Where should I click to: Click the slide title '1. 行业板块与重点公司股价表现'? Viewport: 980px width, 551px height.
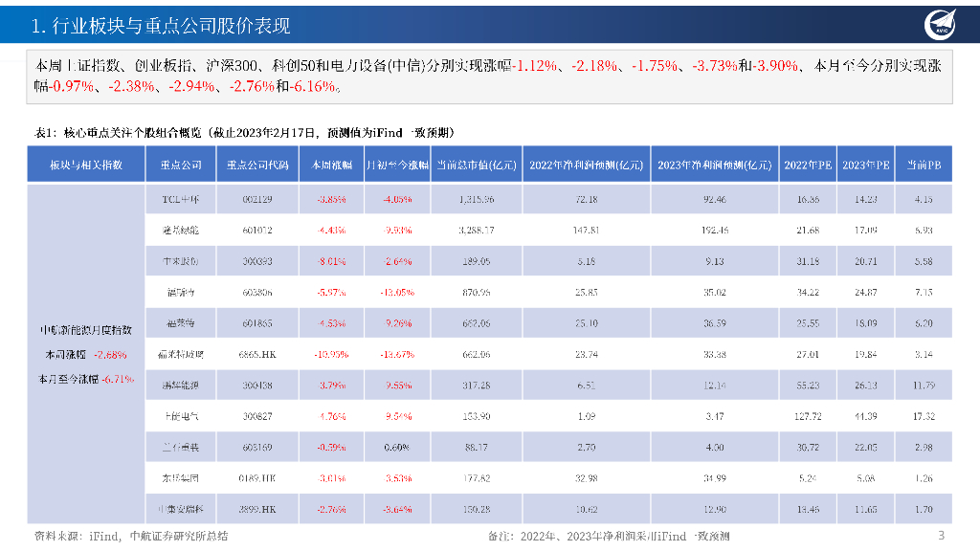(x=161, y=26)
